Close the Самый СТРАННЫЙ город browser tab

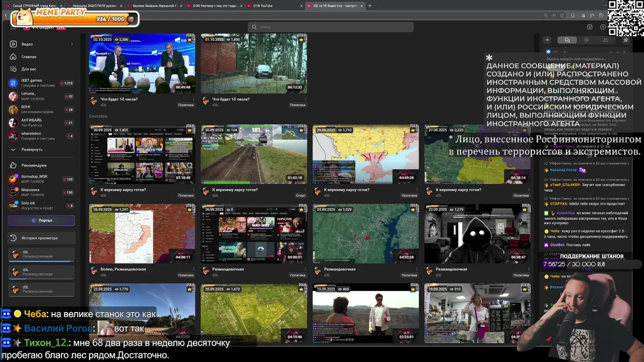61,6
